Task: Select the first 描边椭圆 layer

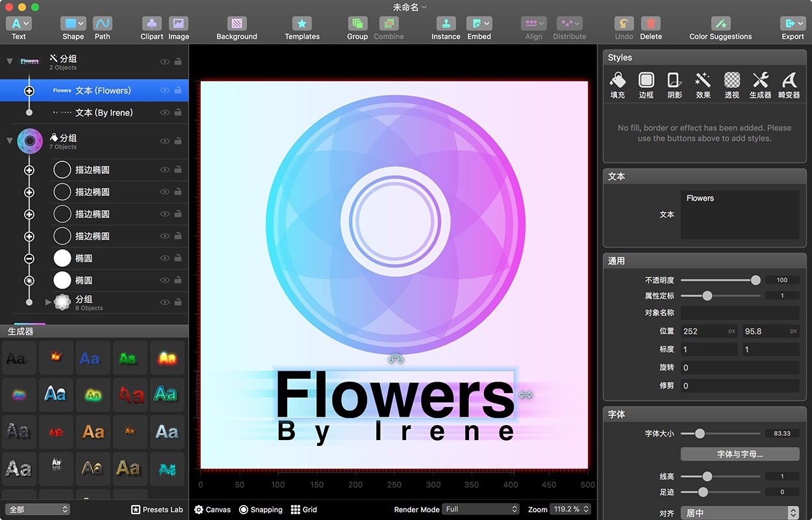Action: tap(92, 170)
